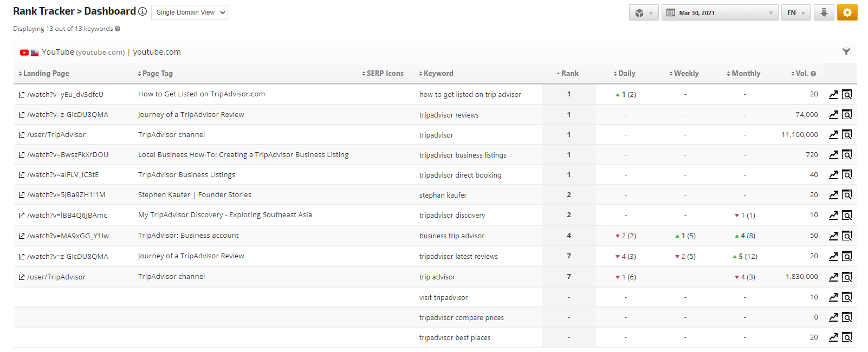Screen dimensions: 868x352
Task: Sort by the Monthly column header
Action: [746, 74]
